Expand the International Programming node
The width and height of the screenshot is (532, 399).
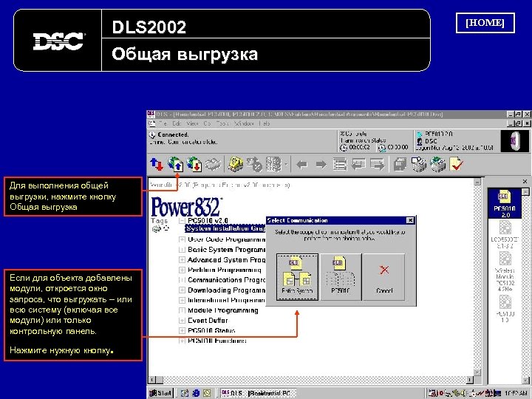(x=182, y=300)
